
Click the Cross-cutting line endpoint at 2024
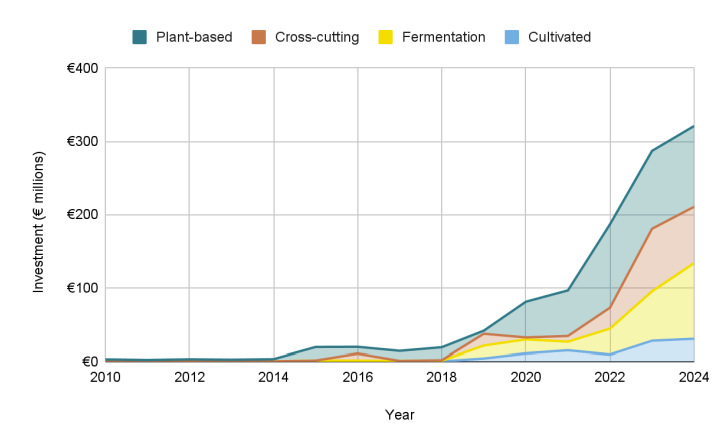(693, 207)
